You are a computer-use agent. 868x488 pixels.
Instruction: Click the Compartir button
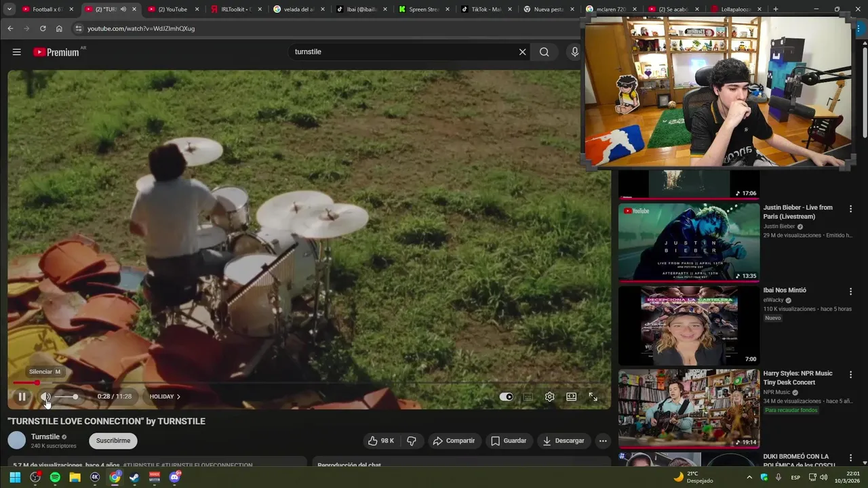click(454, 441)
